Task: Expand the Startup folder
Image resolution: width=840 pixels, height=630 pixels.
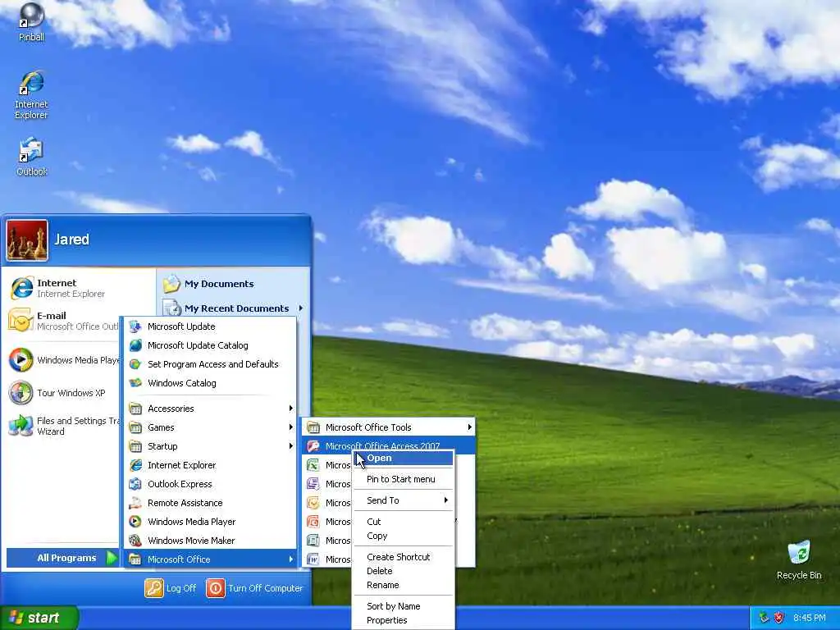Action: (x=210, y=446)
